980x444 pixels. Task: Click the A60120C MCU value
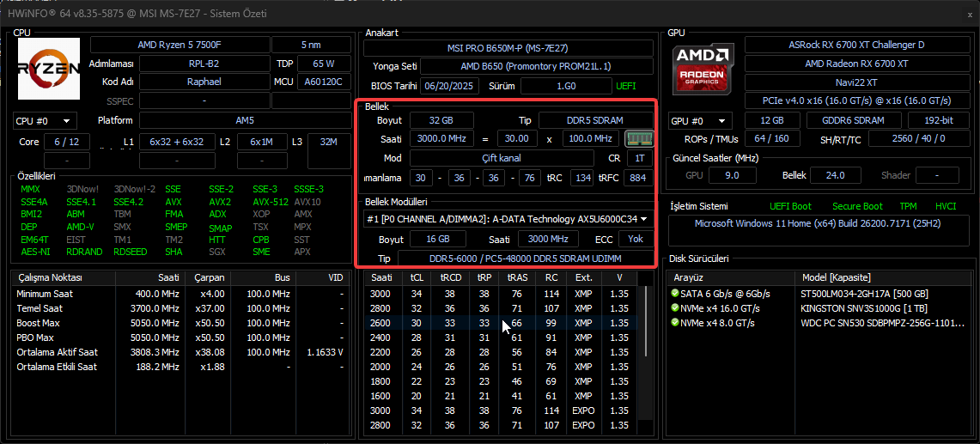tap(324, 82)
